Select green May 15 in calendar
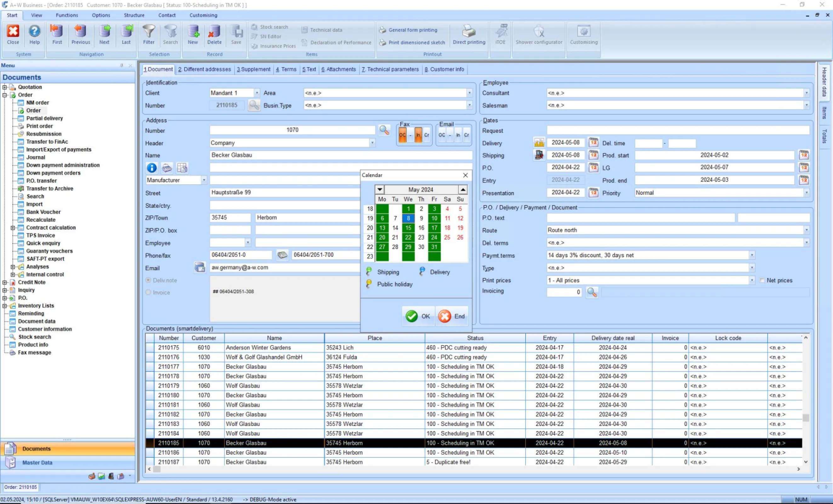This screenshot has width=833, height=504. (x=408, y=228)
